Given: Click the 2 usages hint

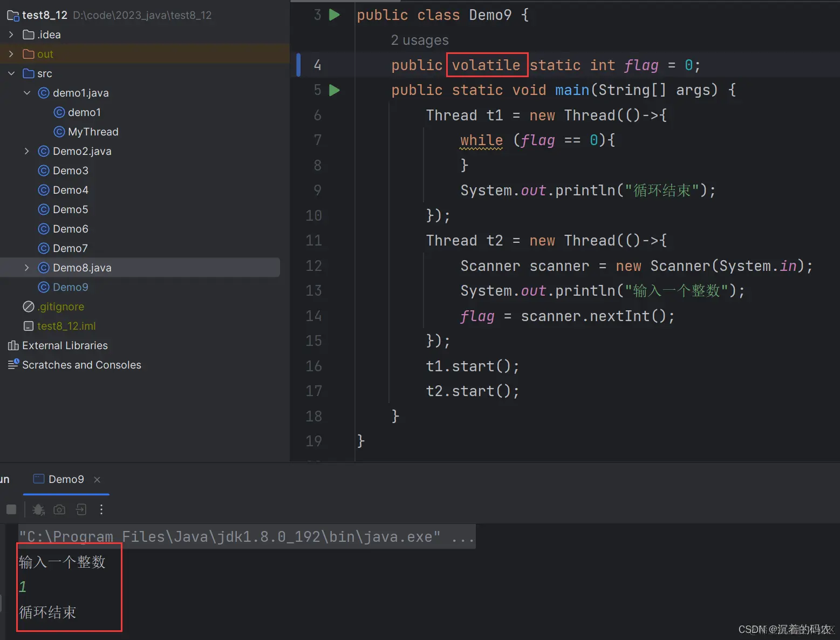Looking at the screenshot, I should click(420, 40).
